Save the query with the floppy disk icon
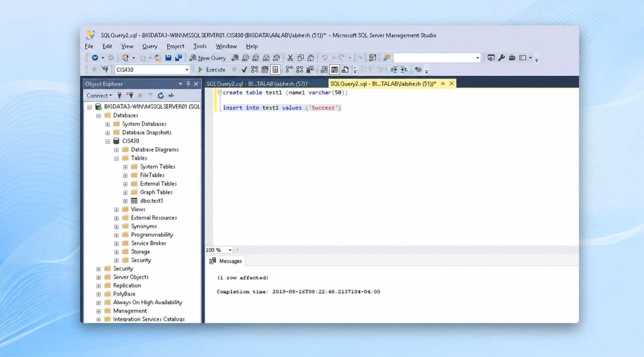 coord(168,58)
